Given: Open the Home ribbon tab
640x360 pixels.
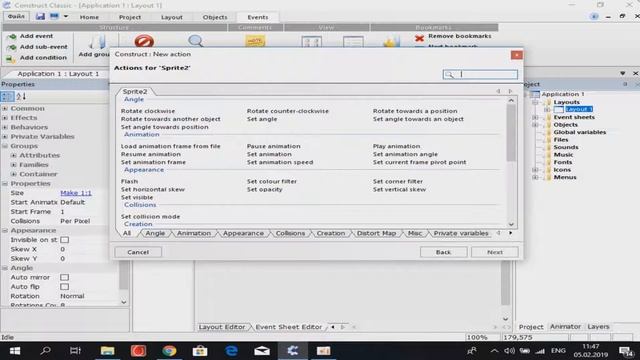Looking at the screenshot, I should pyautogui.click(x=89, y=17).
